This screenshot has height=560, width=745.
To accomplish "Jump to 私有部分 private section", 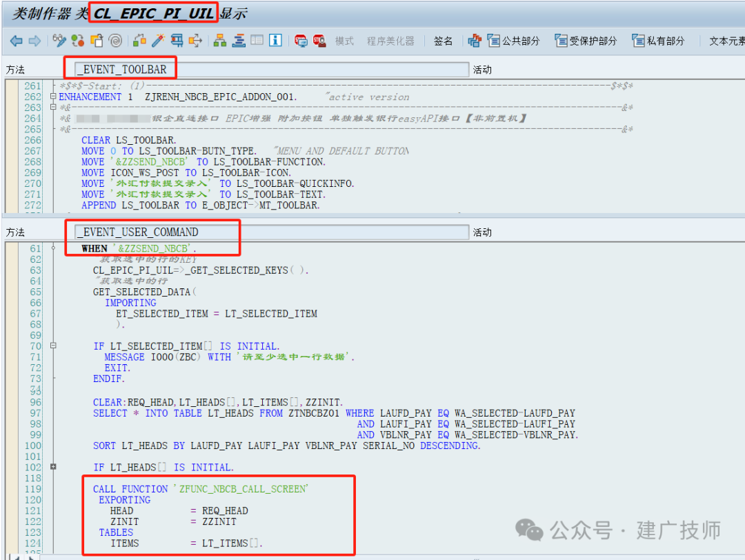I will click(659, 41).
